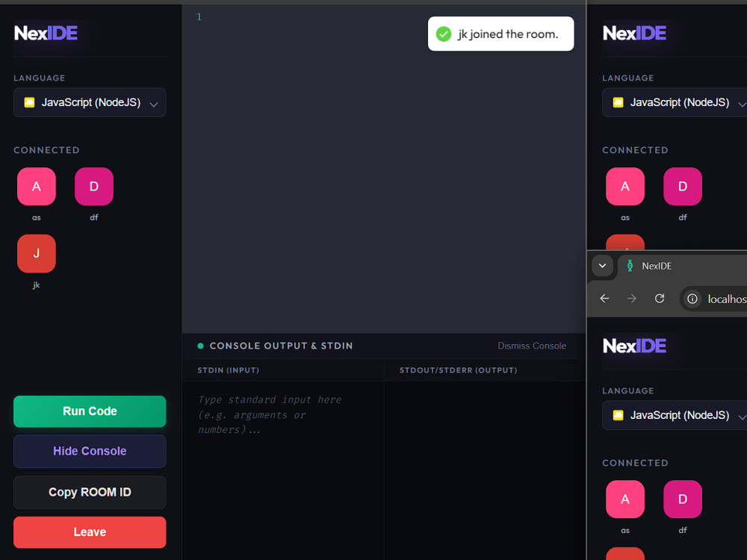
Task: Click the NexIDE logo in bottom-right window
Action: 634,346
